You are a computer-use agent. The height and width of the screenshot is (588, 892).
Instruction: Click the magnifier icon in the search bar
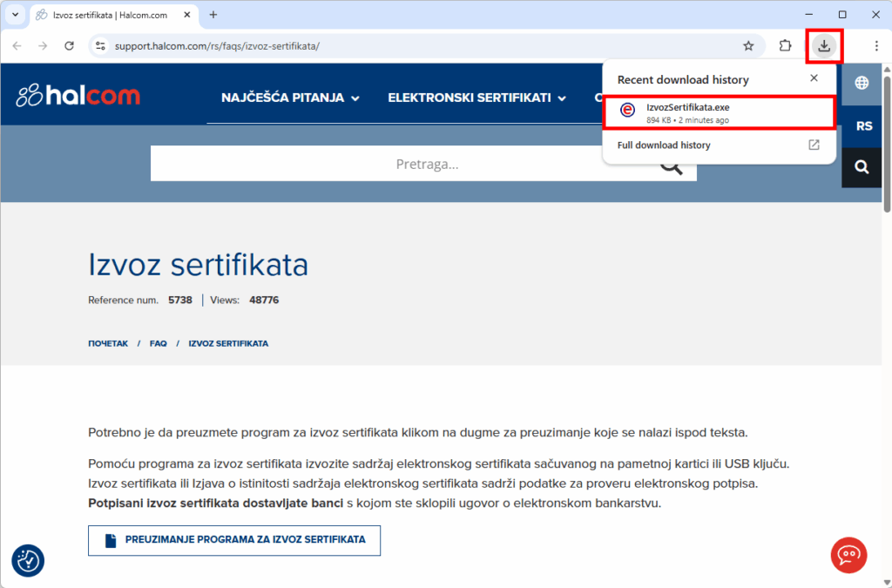[x=671, y=164]
